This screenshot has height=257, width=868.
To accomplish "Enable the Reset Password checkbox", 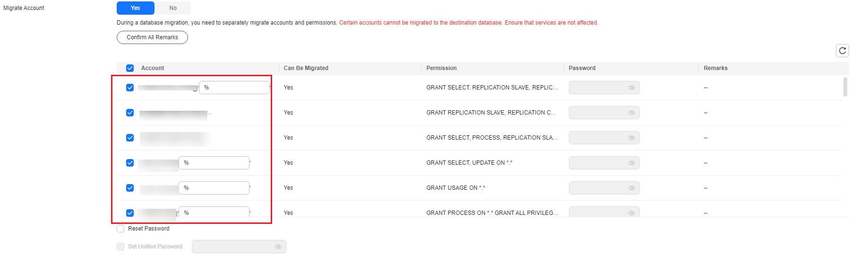I will (x=120, y=229).
